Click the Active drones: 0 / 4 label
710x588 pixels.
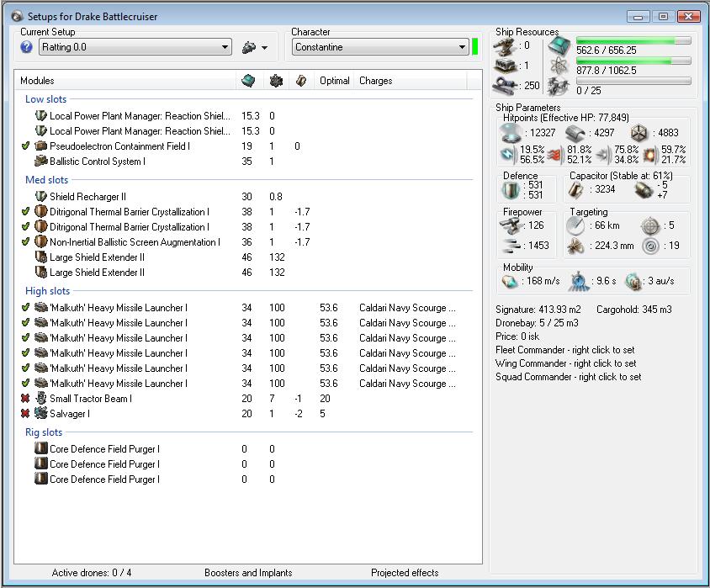(92, 573)
